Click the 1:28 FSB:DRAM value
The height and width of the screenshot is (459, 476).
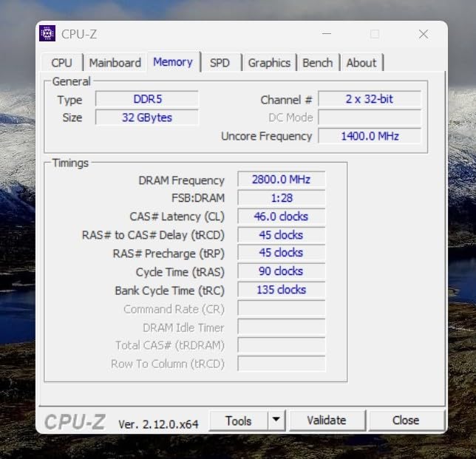click(x=282, y=198)
